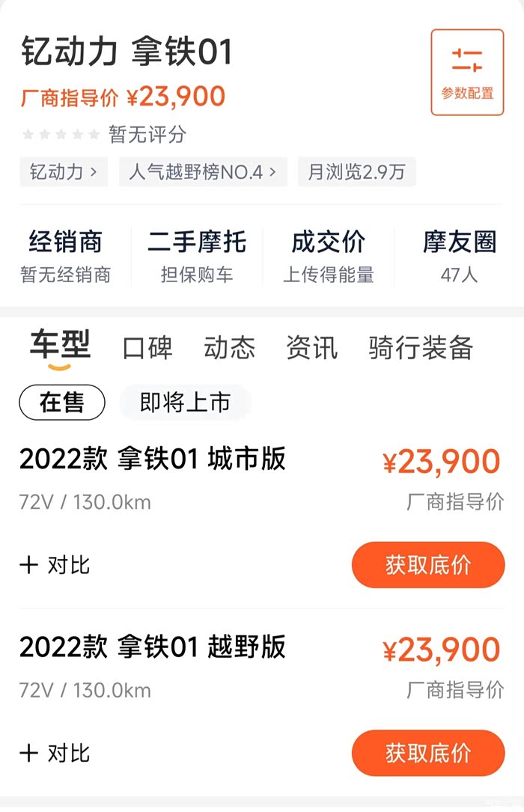
Task: Select the 车型 tab
Action: (60, 347)
